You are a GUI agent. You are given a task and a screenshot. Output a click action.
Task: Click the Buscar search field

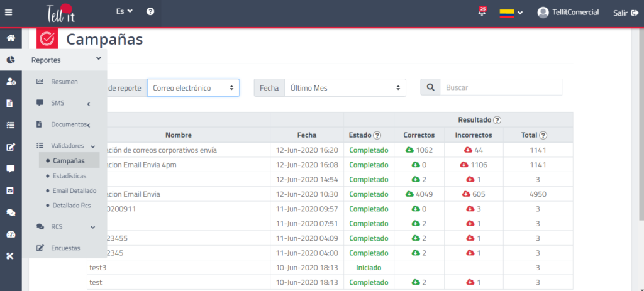(x=501, y=88)
